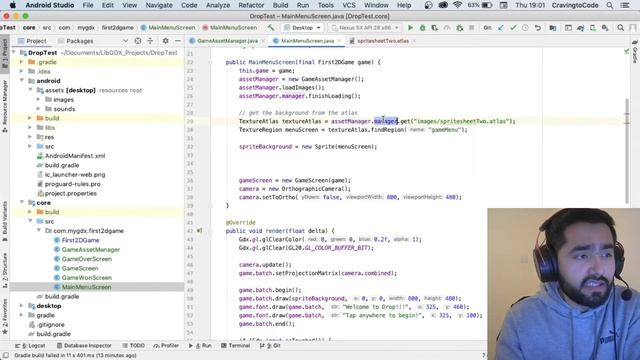Click the green inspection checkmark at the editor's top right

pyautogui.click(x=627, y=51)
